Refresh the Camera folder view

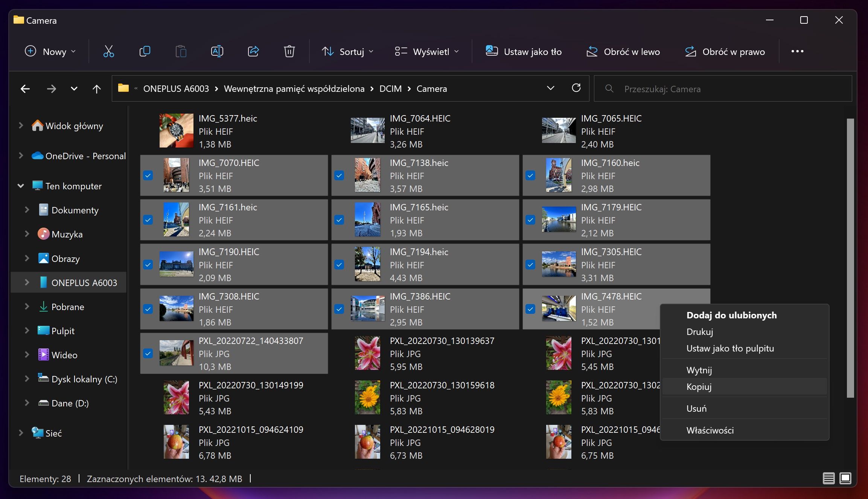[576, 88]
